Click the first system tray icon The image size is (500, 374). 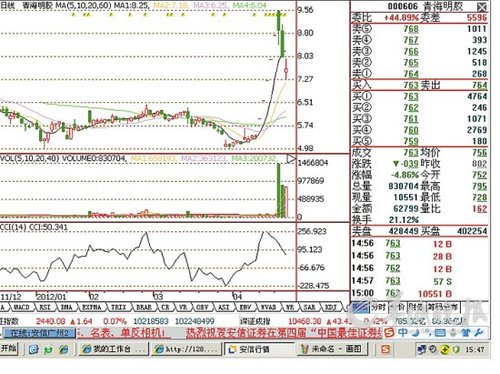tap(422, 349)
